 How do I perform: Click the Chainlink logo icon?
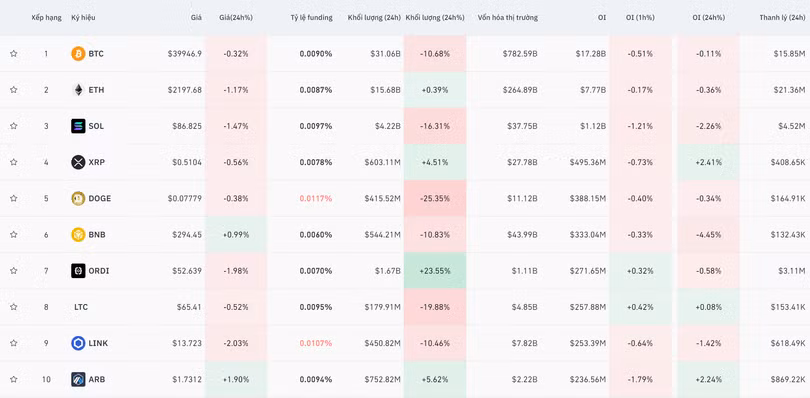coord(78,343)
